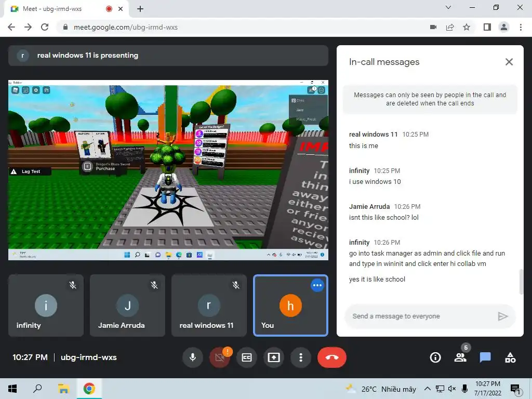Open tab search chevron in title bar
This screenshot has height=399, width=532.
click(448, 7)
